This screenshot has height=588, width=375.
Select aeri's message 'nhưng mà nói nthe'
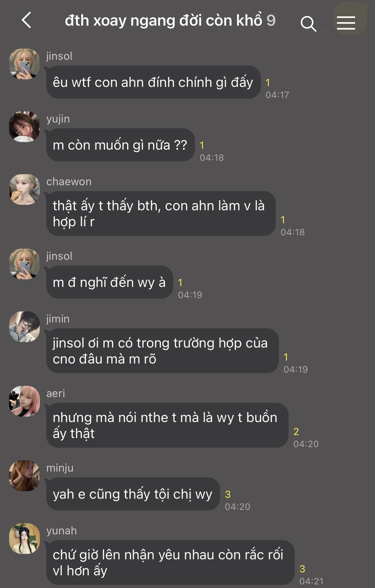(167, 425)
